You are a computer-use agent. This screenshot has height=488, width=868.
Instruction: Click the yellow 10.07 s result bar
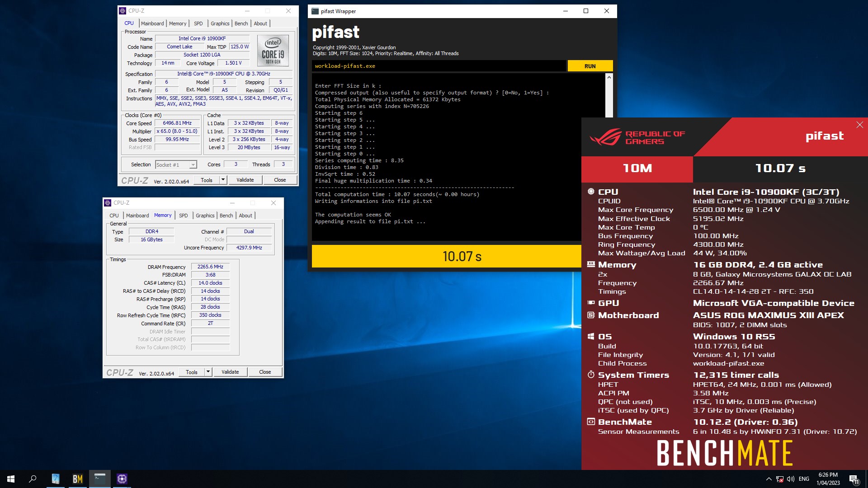446,256
